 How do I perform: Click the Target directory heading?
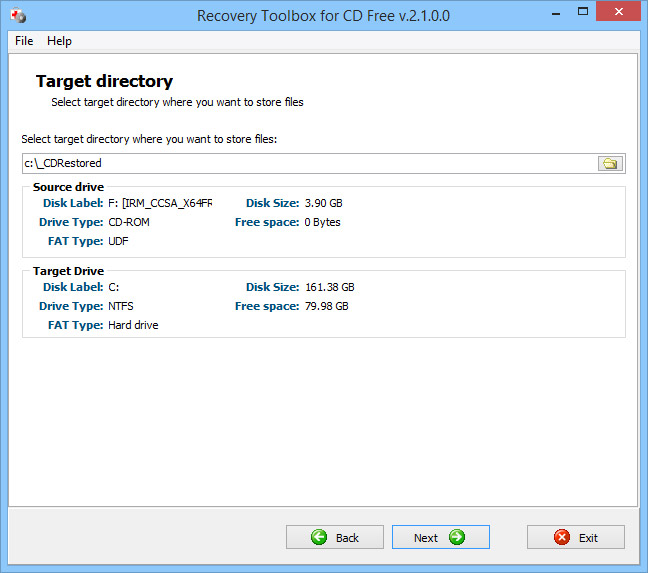[104, 81]
